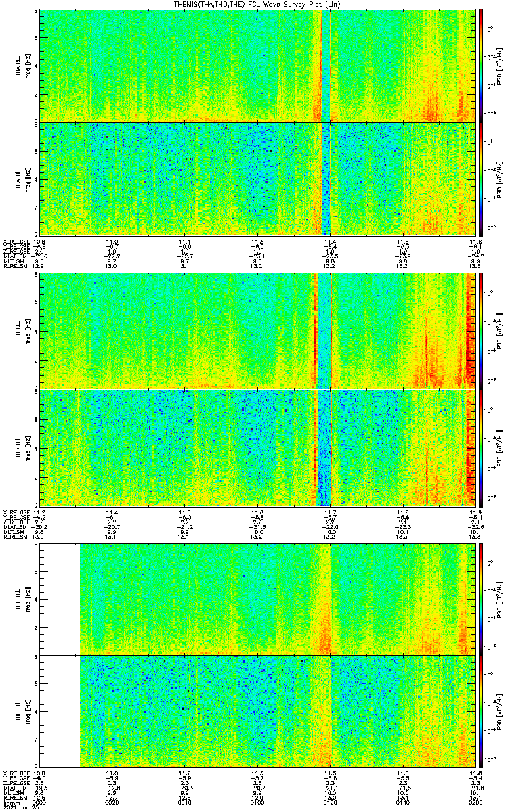Click the color bar beside THA B-perpendicular panel
This screenshot has width=508, height=812.
click(481, 66)
